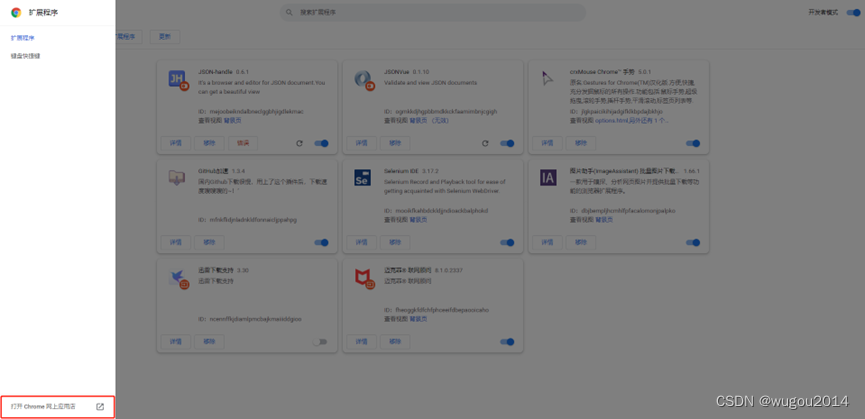This screenshot has height=419, width=865.
Task: Disable the crxMouse extension toggle
Action: 693,143
